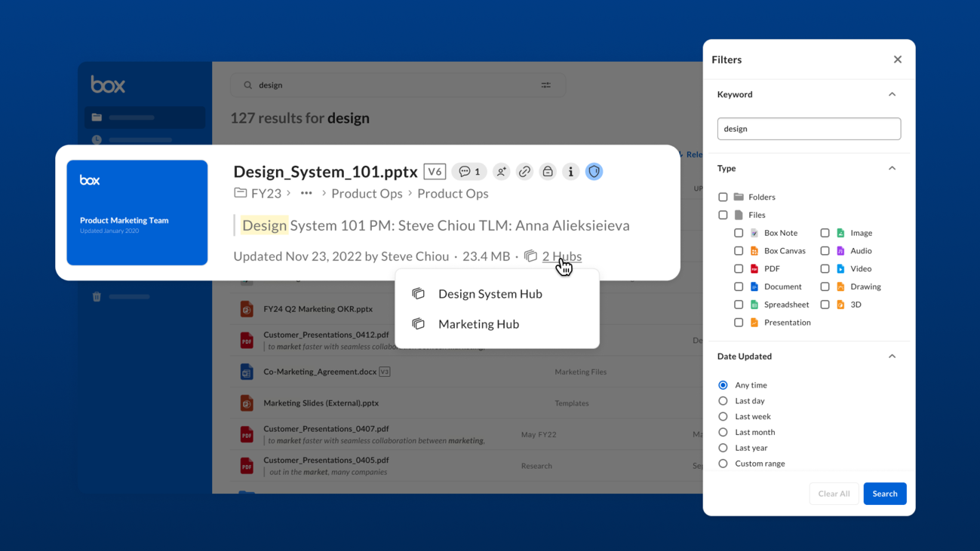Open the comments bubble with count 1
The width and height of the screenshot is (980, 551).
coord(469,172)
